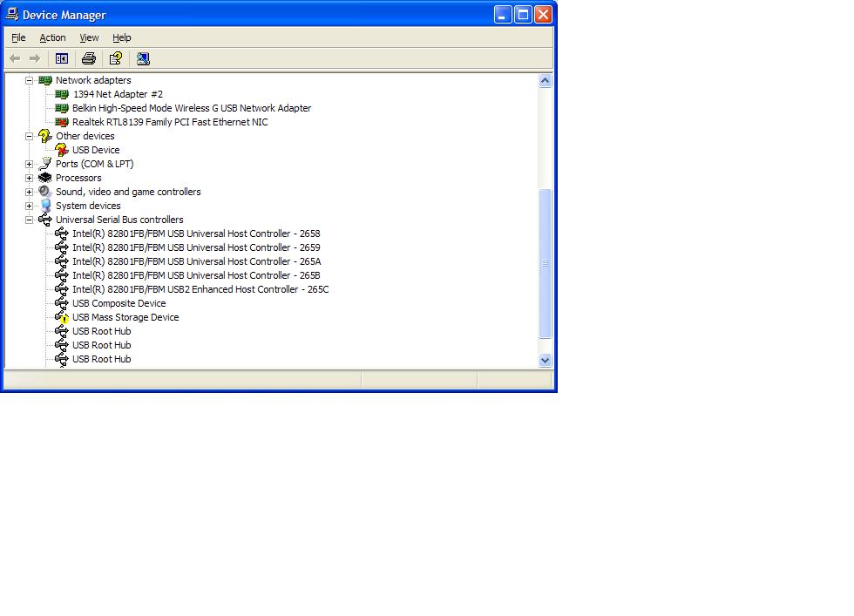Click the Universal Serial Bus controllers label
Viewport: 854px width, 616px height.
119,220
